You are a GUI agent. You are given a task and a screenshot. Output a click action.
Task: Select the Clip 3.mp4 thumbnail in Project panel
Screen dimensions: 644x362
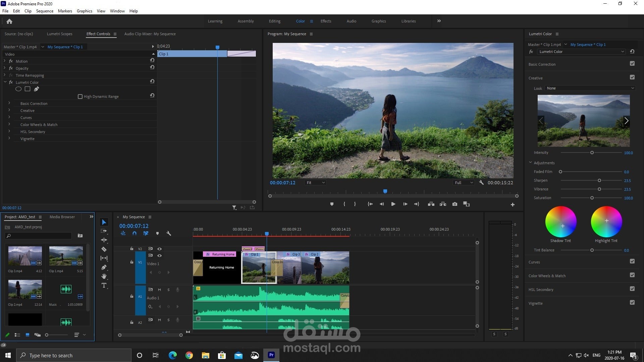tap(25, 256)
